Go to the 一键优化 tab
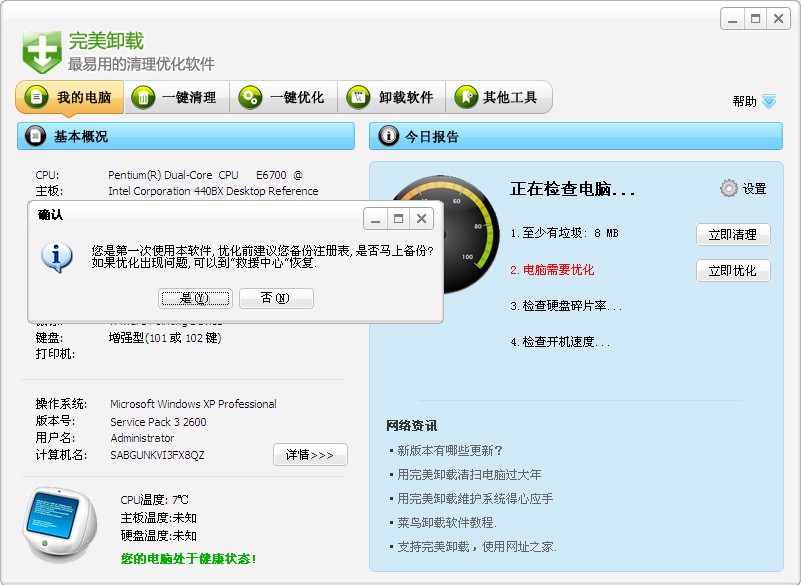Screen dimensions: 801x585 click(284, 97)
